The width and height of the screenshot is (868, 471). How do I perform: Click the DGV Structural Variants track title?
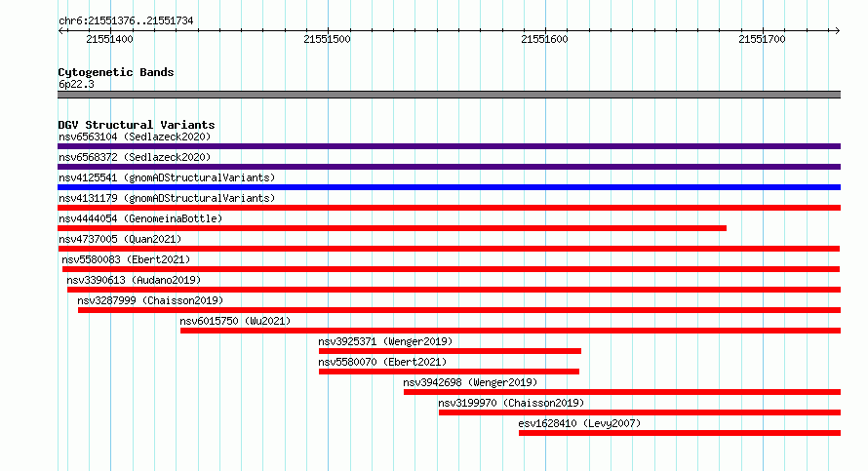pyautogui.click(x=137, y=125)
